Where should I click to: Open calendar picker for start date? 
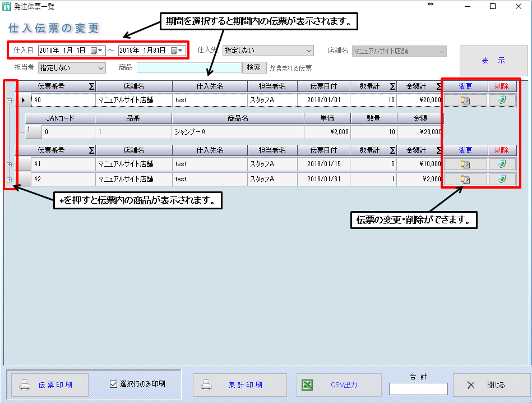[96, 51]
